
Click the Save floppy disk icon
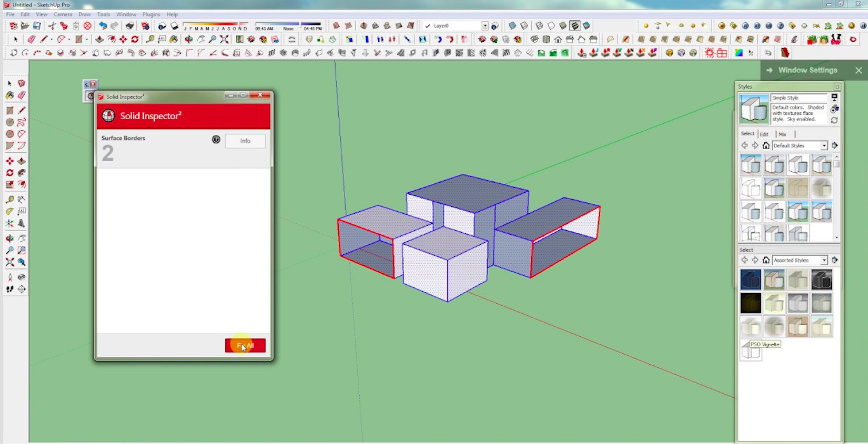[37, 26]
